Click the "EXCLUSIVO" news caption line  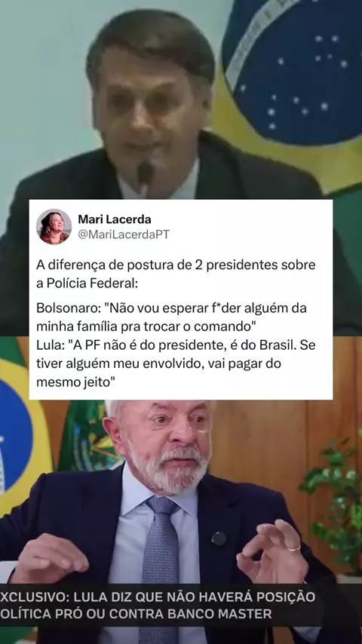pyautogui.click(x=158, y=596)
